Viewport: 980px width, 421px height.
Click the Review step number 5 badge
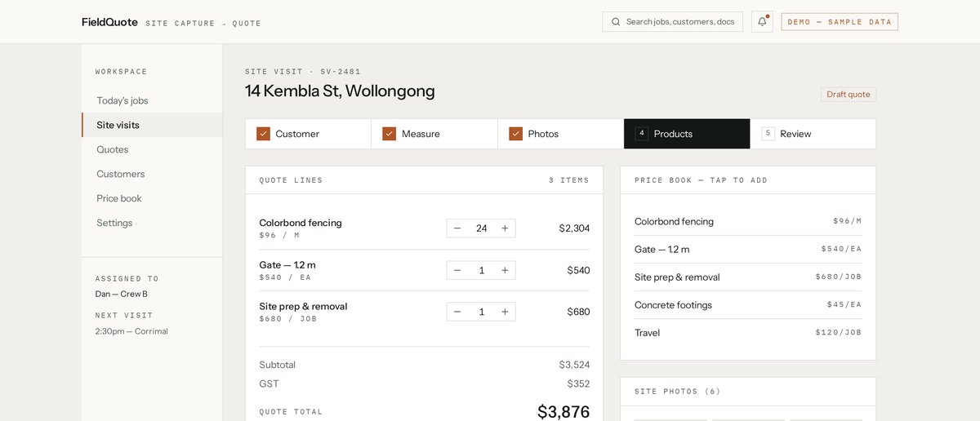click(768, 134)
